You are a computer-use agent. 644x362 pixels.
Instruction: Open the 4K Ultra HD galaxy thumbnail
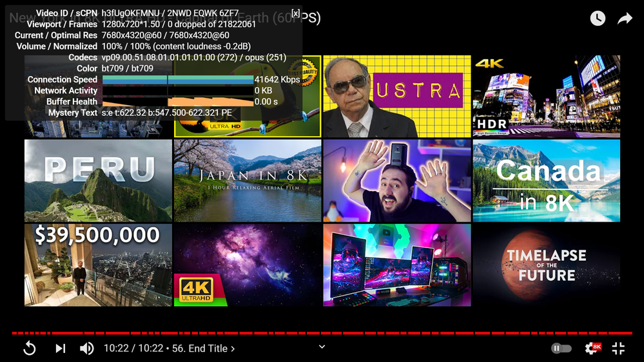pyautogui.click(x=248, y=265)
